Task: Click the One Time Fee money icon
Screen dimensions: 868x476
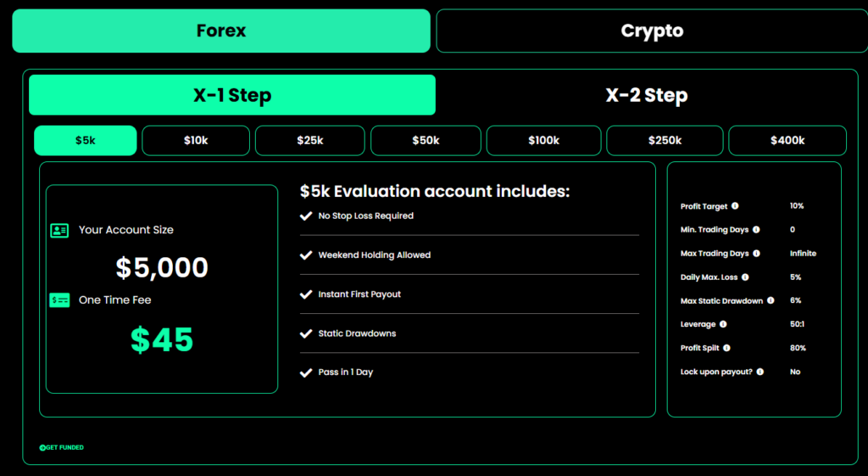Action: [59, 300]
